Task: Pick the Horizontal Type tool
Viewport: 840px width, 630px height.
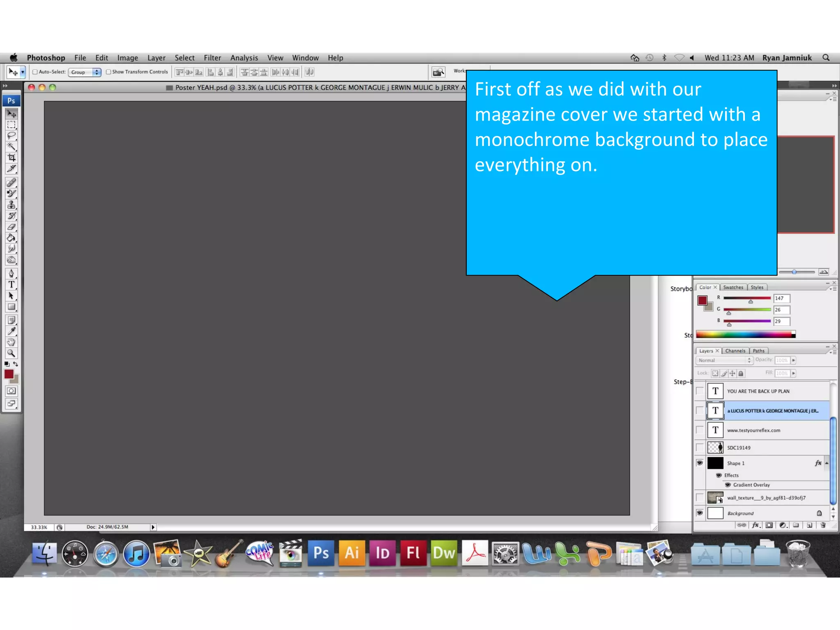Action: (x=11, y=285)
